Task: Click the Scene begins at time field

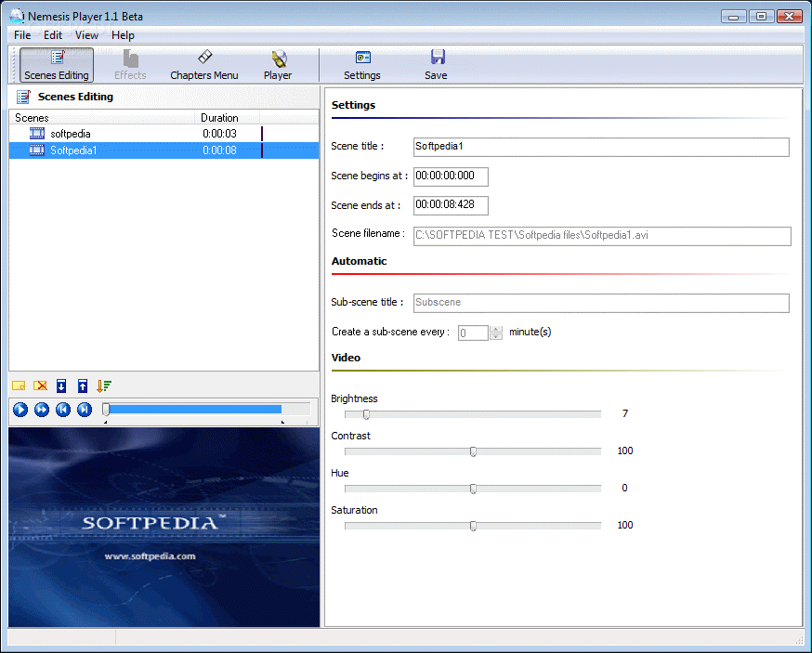Action: click(451, 176)
